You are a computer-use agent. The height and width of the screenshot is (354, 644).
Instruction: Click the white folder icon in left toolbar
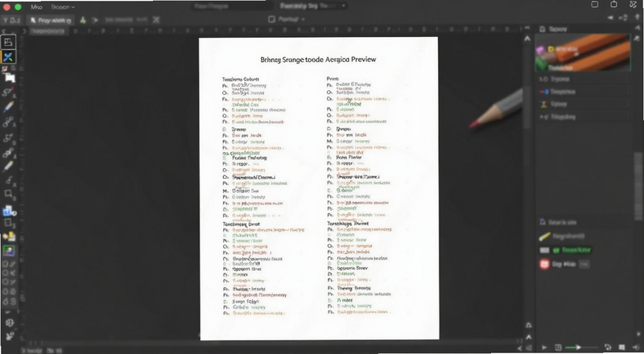9,77
